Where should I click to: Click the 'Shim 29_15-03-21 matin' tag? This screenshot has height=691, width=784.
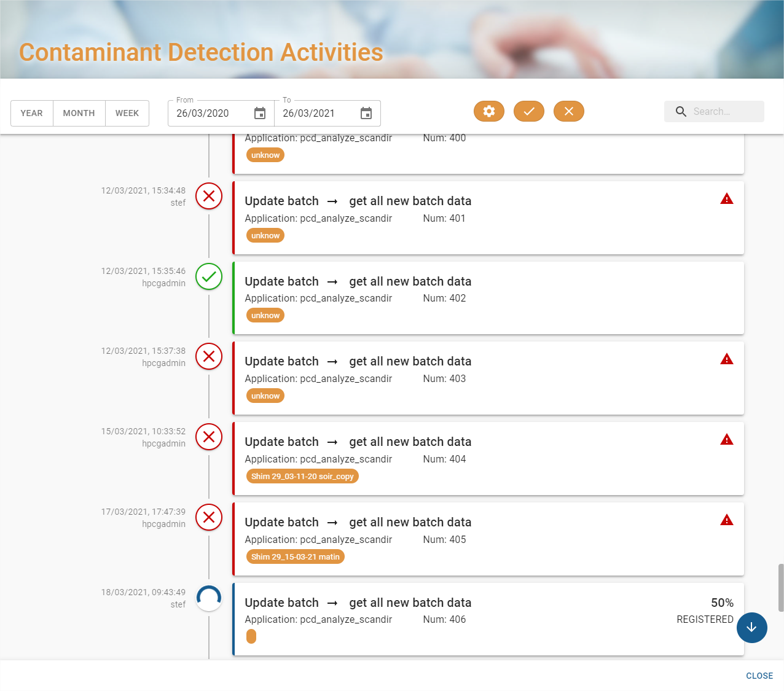click(295, 556)
